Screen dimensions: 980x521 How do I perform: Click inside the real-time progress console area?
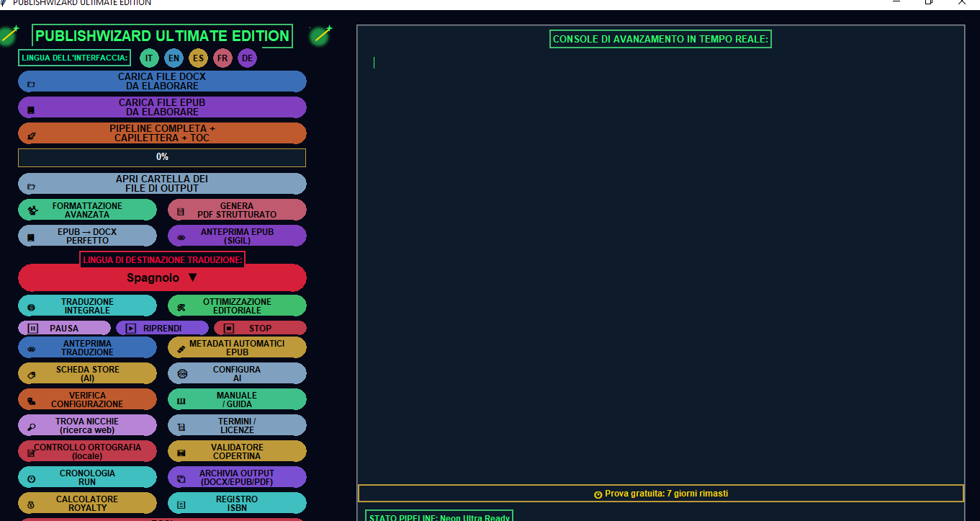(661, 267)
